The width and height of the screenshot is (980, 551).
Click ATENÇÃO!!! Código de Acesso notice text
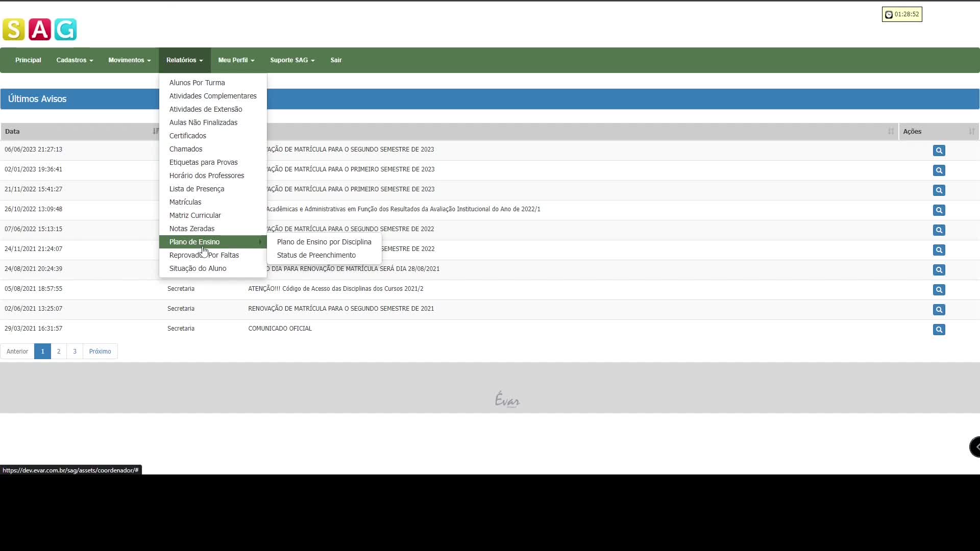(336, 289)
